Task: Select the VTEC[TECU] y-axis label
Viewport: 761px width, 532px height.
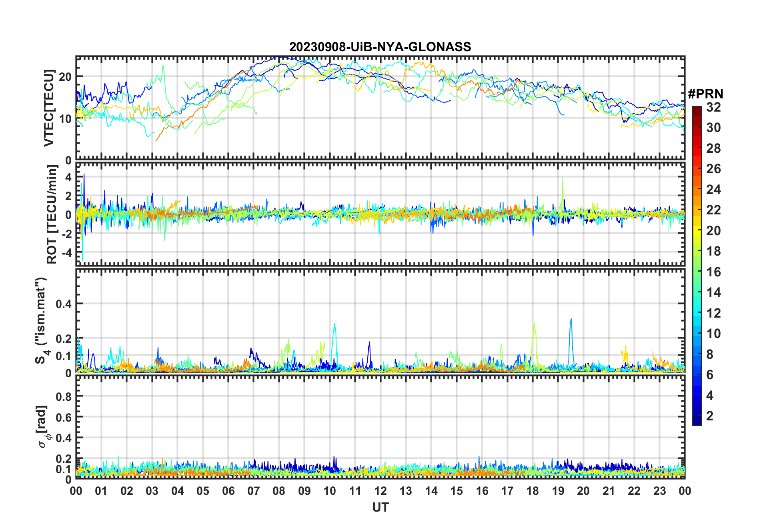Action: click(49, 108)
